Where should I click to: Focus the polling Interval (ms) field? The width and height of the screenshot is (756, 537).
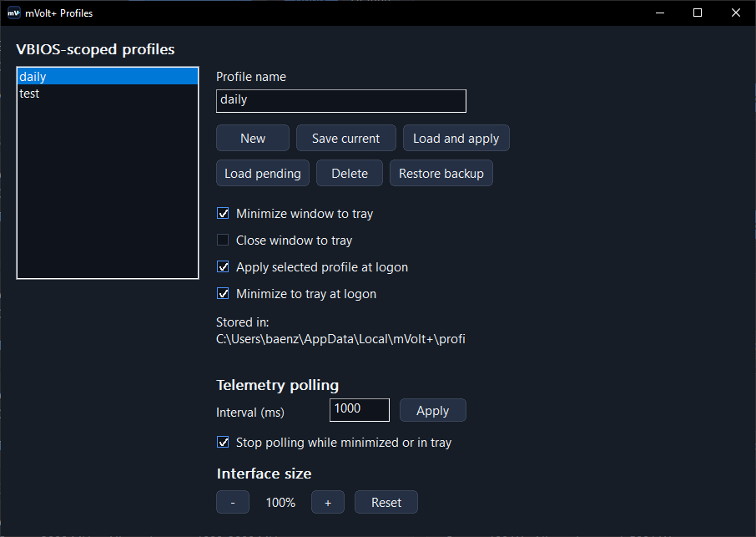tap(359, 409)
